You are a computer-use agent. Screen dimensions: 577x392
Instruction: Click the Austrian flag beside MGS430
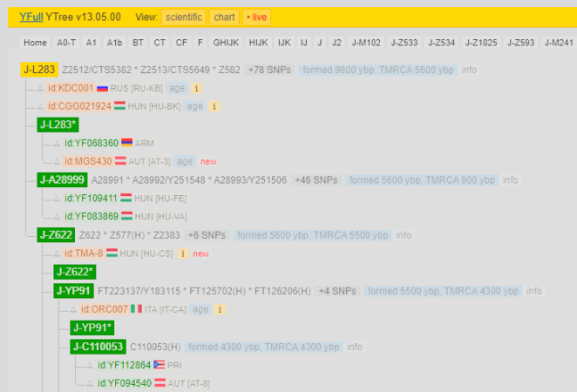tap(120, 161)
